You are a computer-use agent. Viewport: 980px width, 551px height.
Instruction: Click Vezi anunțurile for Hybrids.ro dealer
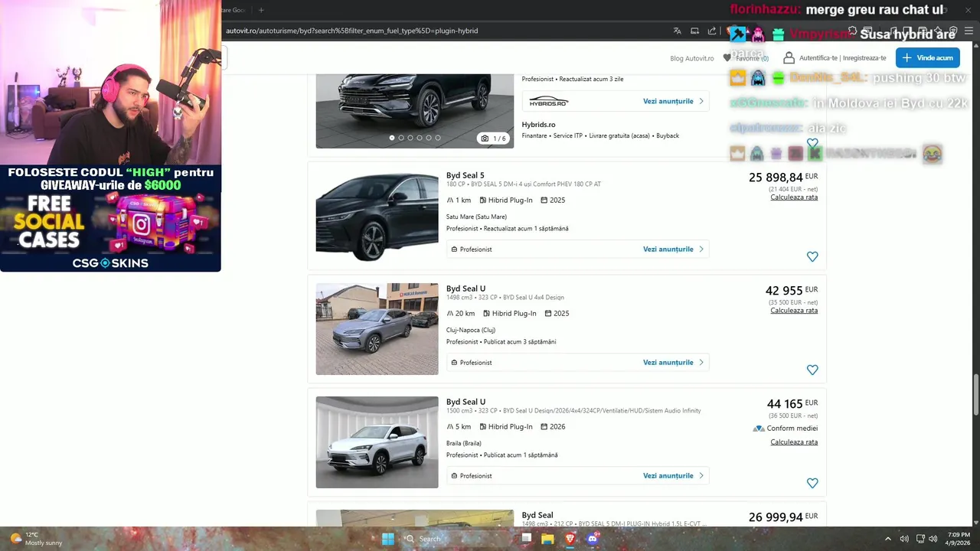click(x=668, y=101)
